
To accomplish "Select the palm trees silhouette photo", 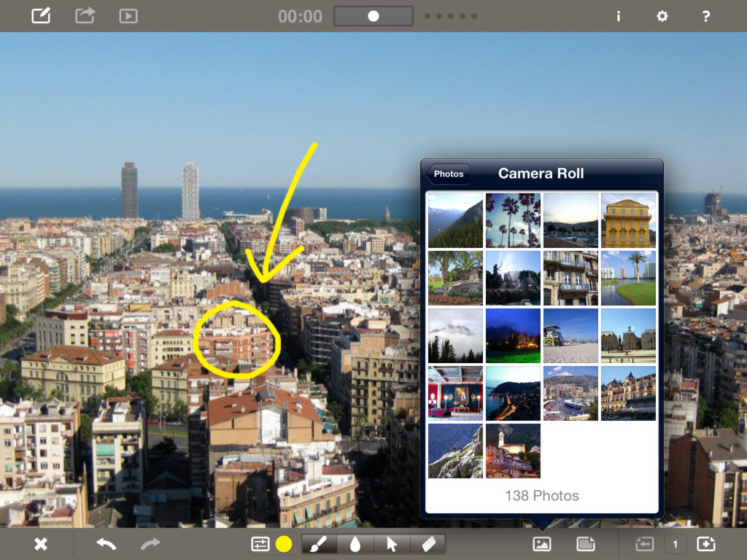I will coord(513,220).
